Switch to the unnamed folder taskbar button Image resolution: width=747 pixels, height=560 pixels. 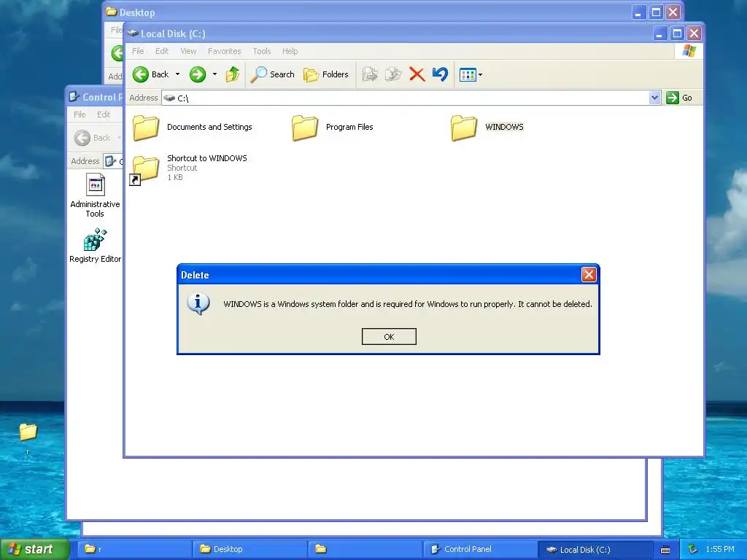pyautogui.click(x=365, y=549)
